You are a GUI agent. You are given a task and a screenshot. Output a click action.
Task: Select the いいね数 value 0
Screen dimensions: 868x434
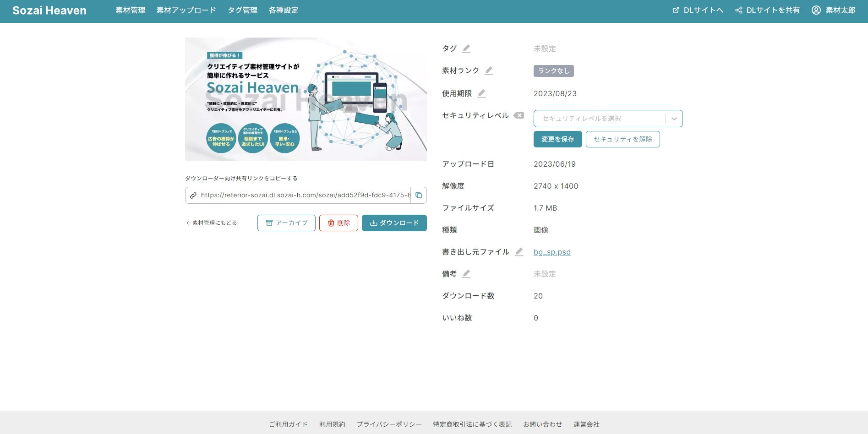pyautogui.click(x=536, y=318)
